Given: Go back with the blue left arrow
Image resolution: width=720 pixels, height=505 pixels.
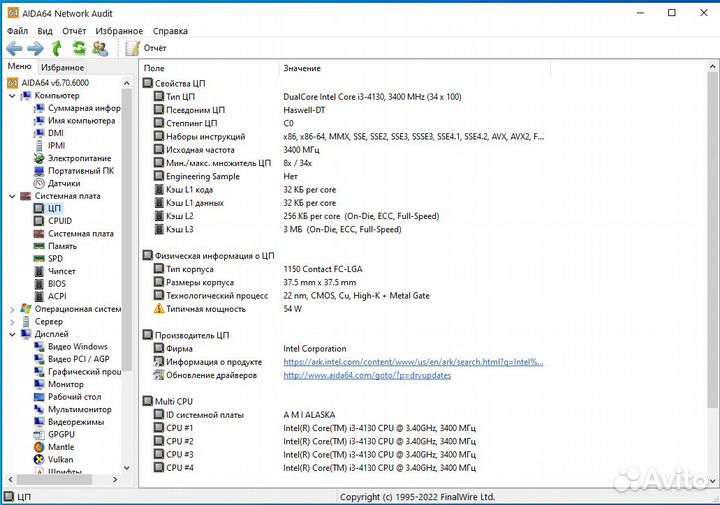Looking at the screenshot, I should (x=14, y=48).
